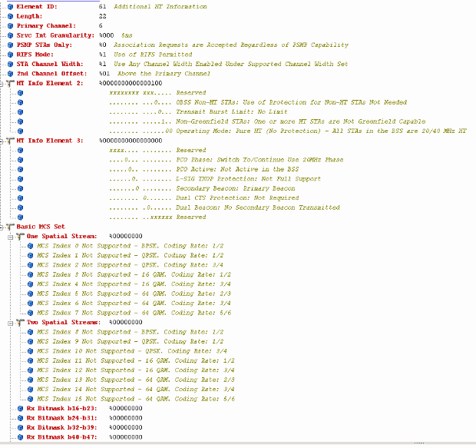The image size is (476, 448).
Task: Collapse the Two Spatial Streams branch
Action: pyautogui.click(x=11, y=323)
